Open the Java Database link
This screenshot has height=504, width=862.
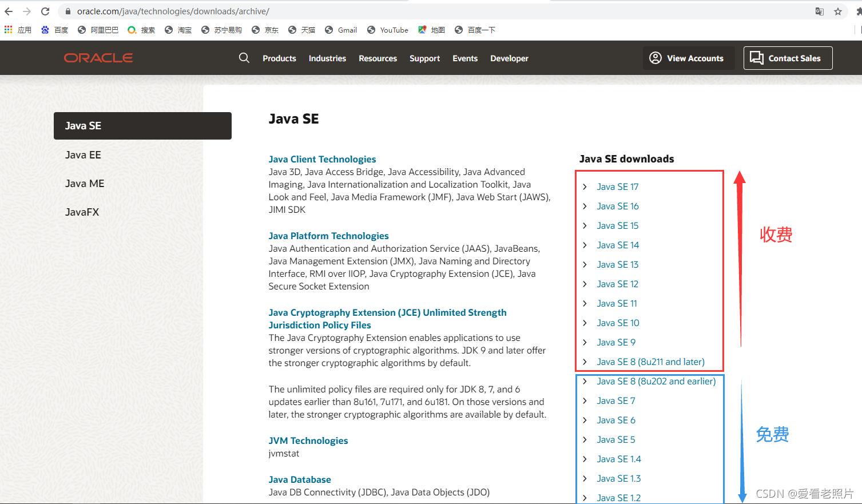pos(300,479)
